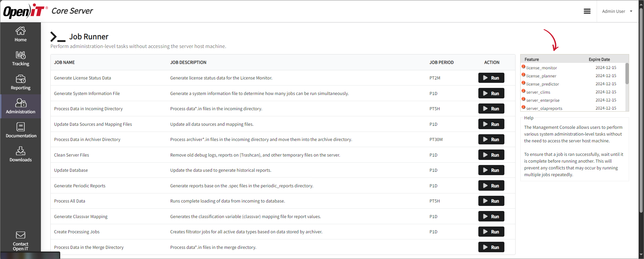Click the Expire Date column header
Screen dimensions: 644x259
click(599, 60)
